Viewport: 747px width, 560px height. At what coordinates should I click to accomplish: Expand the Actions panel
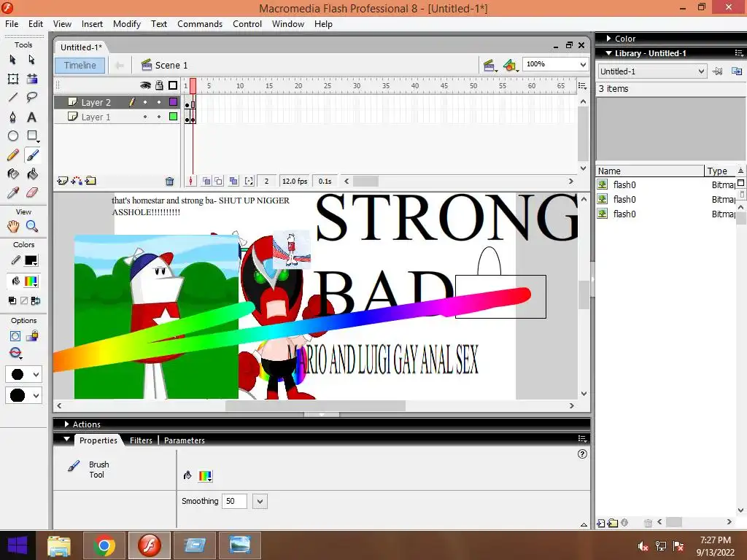click(66, 424)
